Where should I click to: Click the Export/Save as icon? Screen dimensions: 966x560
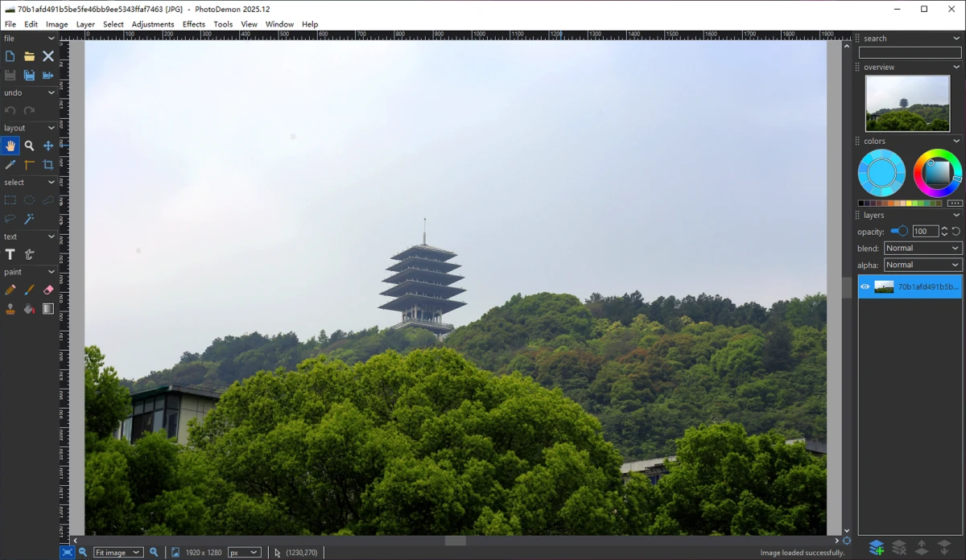click(x=48, y=75)
